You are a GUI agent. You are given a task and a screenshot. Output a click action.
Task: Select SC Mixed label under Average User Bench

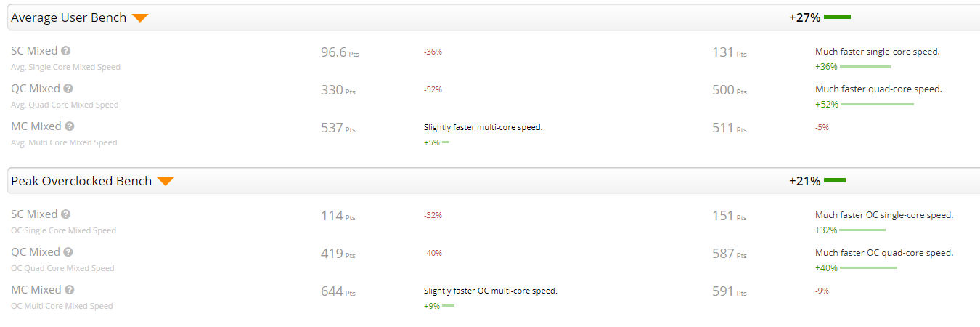[x=34, y=51]
